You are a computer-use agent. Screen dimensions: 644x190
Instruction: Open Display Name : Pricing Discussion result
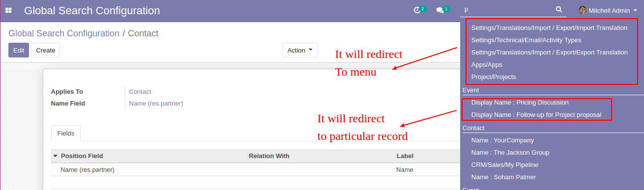520,103
